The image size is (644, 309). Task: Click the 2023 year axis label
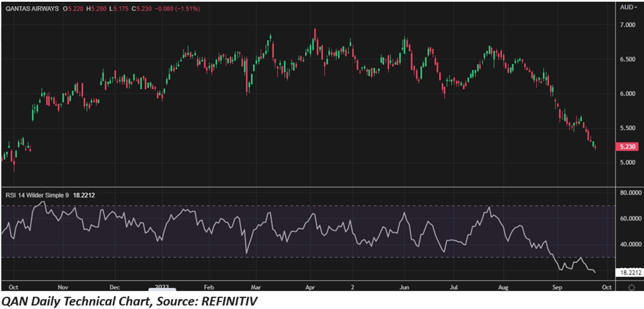pyautogui.click(x=162, y=287)
